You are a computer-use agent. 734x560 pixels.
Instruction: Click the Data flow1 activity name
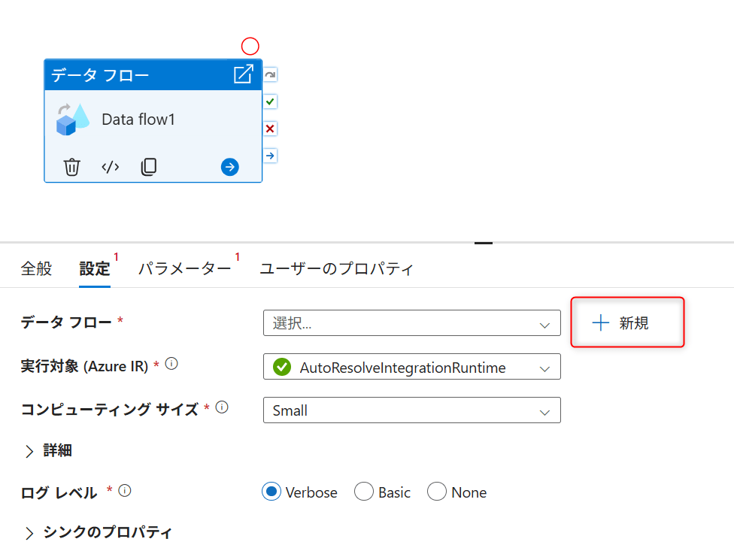pos(138,120)
